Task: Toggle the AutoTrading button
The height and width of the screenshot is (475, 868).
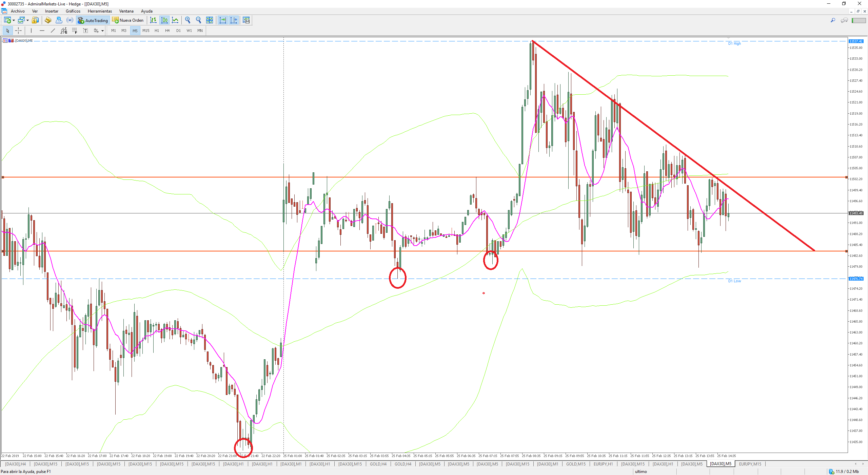Action: point(93,20)
